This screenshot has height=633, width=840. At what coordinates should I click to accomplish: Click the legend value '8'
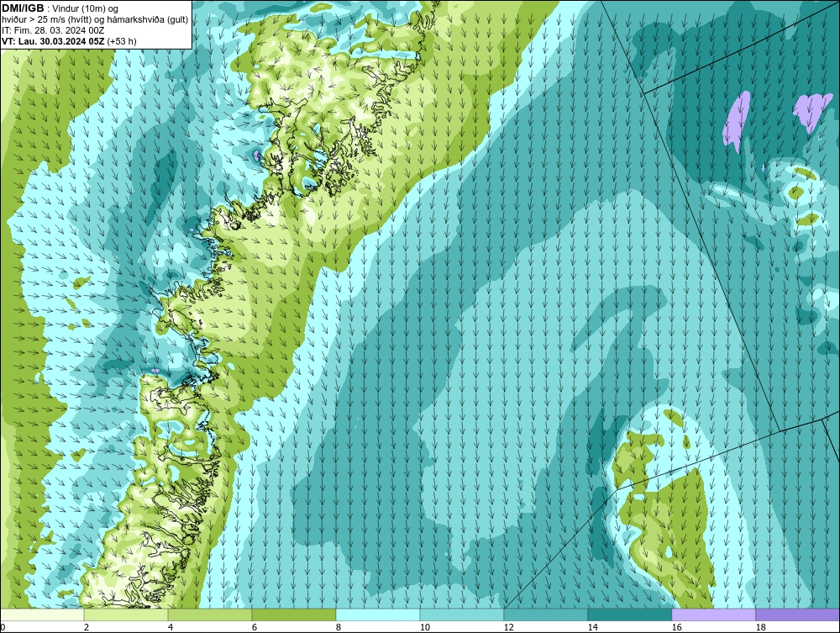338,627
